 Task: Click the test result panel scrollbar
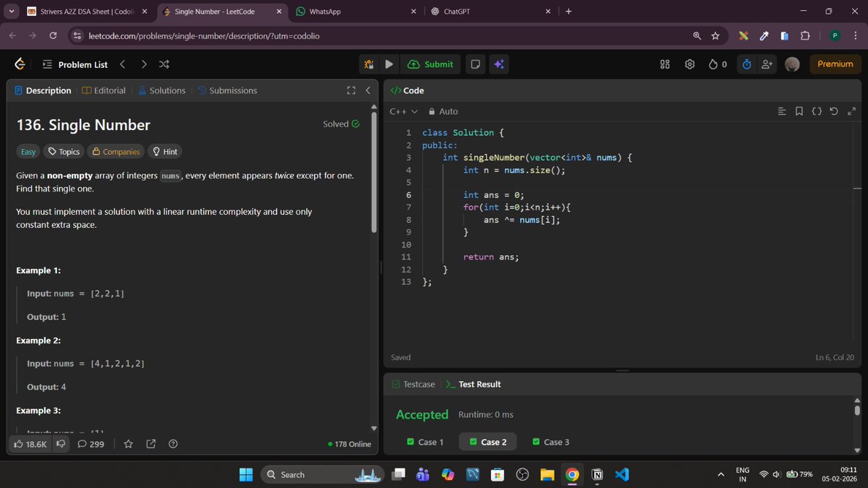point(858,411)
